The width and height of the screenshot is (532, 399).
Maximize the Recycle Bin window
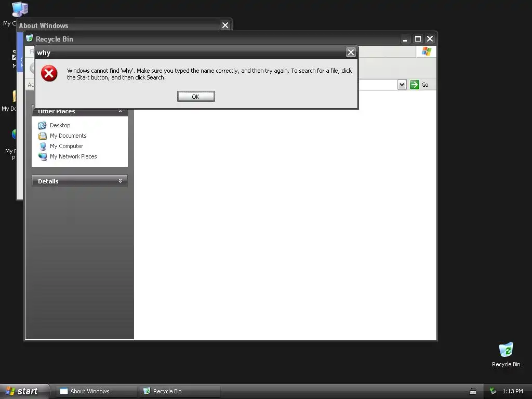[x=418, y=39]
